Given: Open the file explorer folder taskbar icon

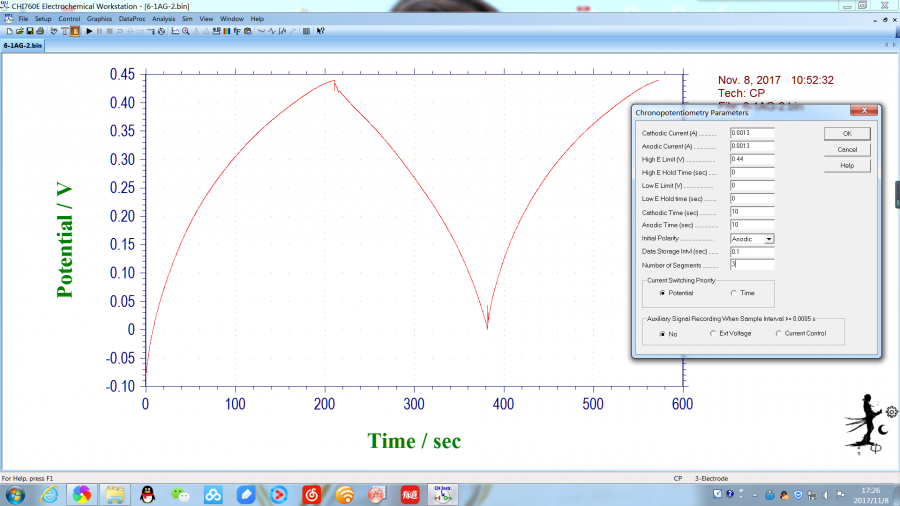Looking at the screenshot, I should pyautogui.click(x=115, y=495).
